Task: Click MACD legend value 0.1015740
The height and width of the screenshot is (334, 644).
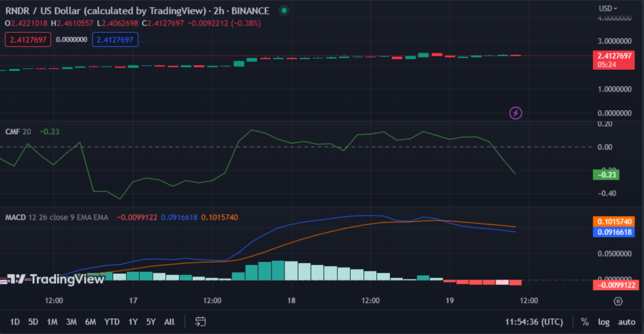Action: [219, 218]
